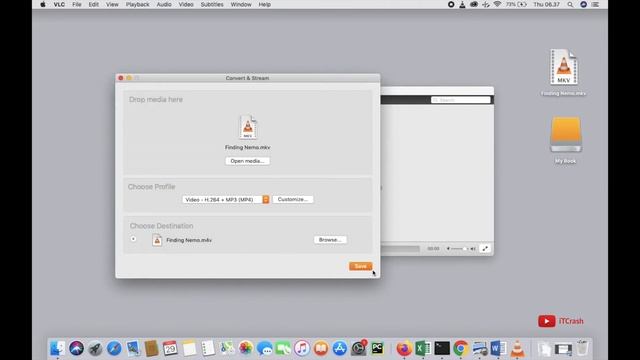Open the View menu

[112, 4]
